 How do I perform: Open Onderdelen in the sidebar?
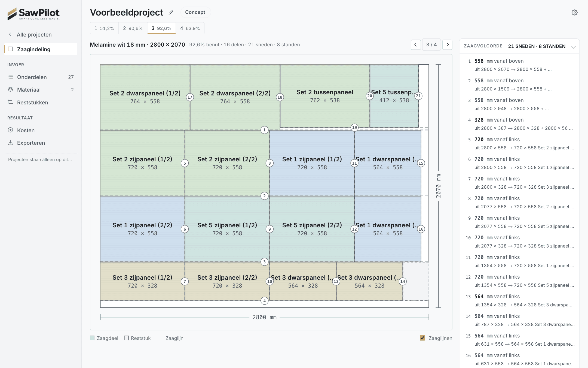point(41,77)
